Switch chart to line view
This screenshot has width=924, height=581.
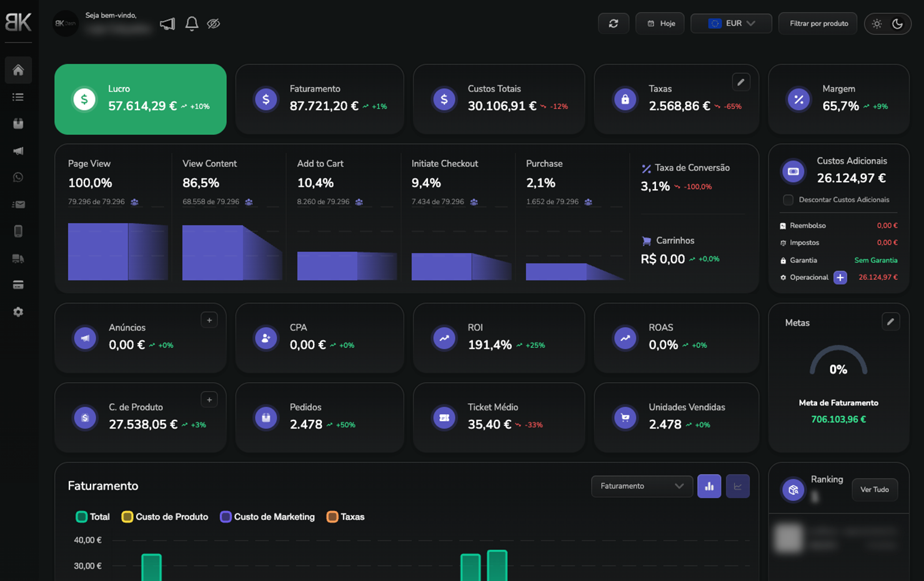coord(737,486)
